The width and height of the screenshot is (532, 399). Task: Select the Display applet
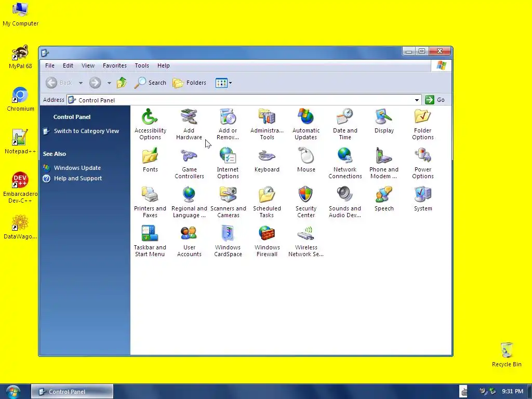tap(384, 121)
